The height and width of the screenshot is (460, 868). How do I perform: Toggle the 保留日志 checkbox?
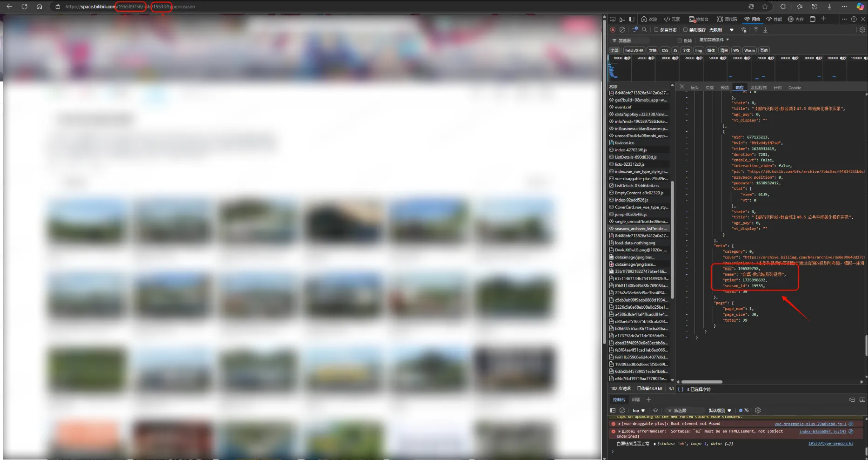(x=656, y=30)
